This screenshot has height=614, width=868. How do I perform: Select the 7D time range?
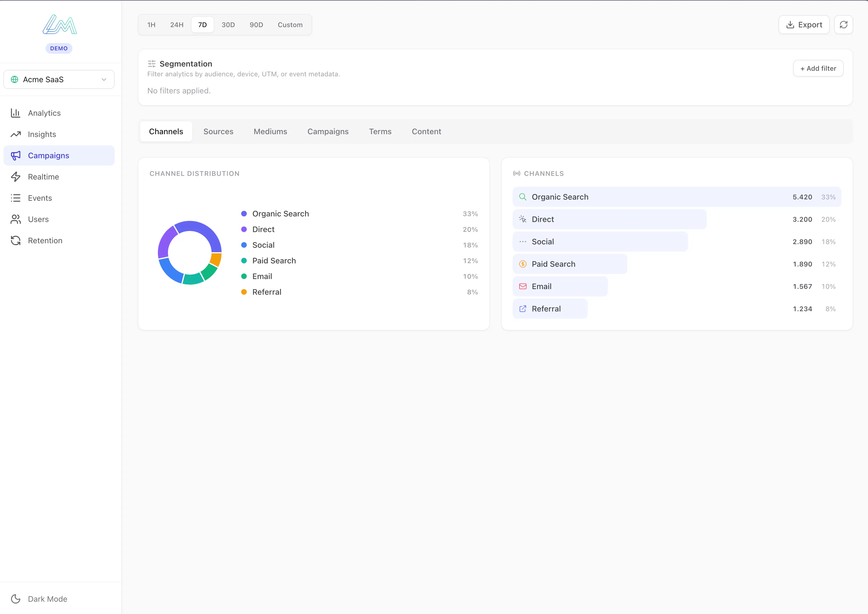[203, 25]
